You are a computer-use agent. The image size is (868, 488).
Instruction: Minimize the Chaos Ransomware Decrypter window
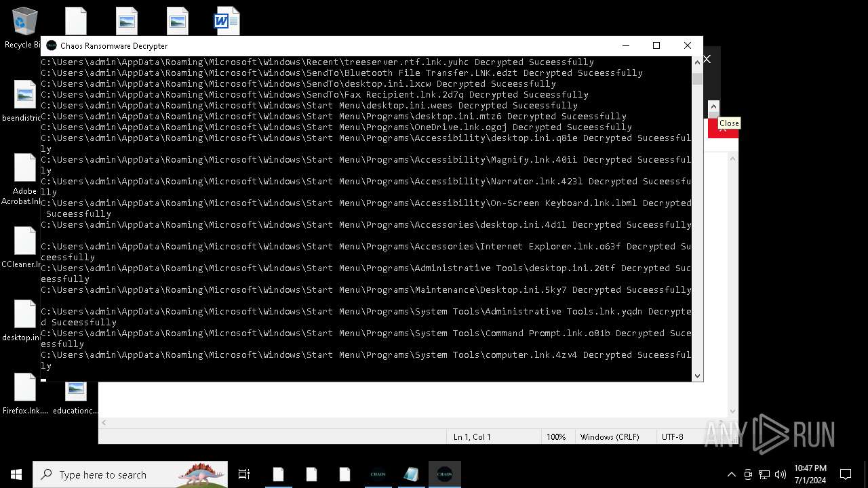[x=625, y=45]
